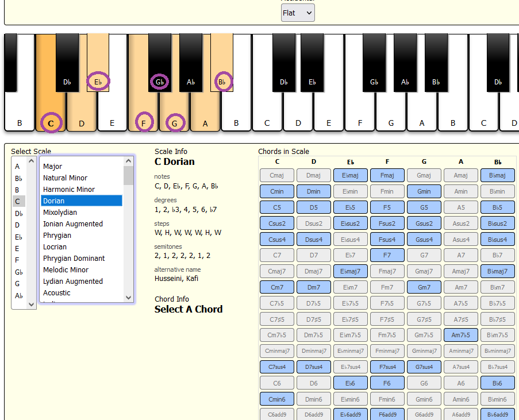Viewport: 519px width, 420px height.
Task: Select the Fsus2 chord
Action: (387, 224)
